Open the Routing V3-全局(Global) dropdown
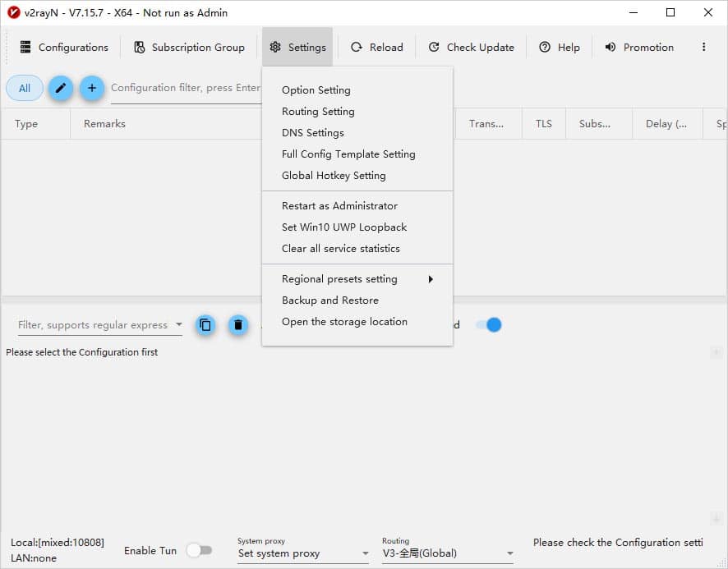Screen dimensions: 728x569 pyautogui.click(x=448, y=553)
